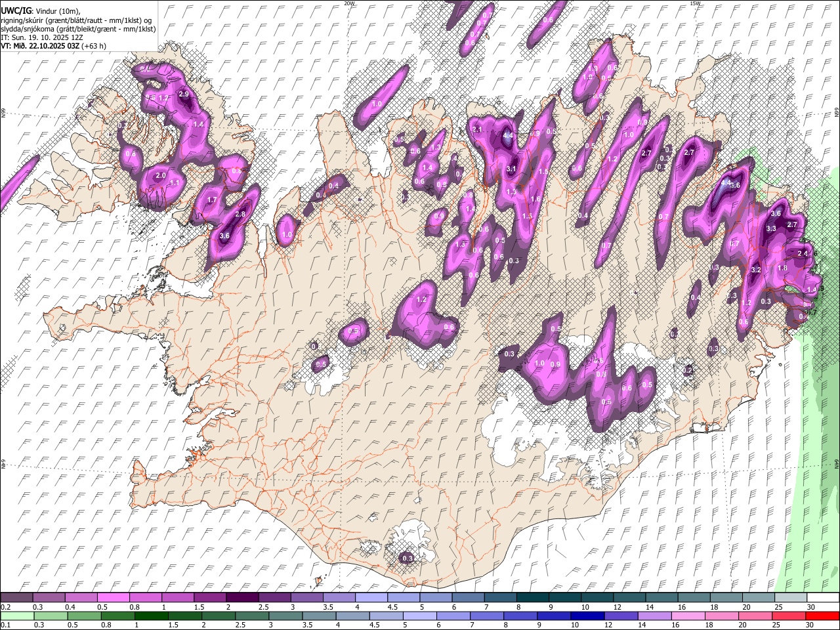
Task: Click the 20W longitude label
Action: click(349, 3)
